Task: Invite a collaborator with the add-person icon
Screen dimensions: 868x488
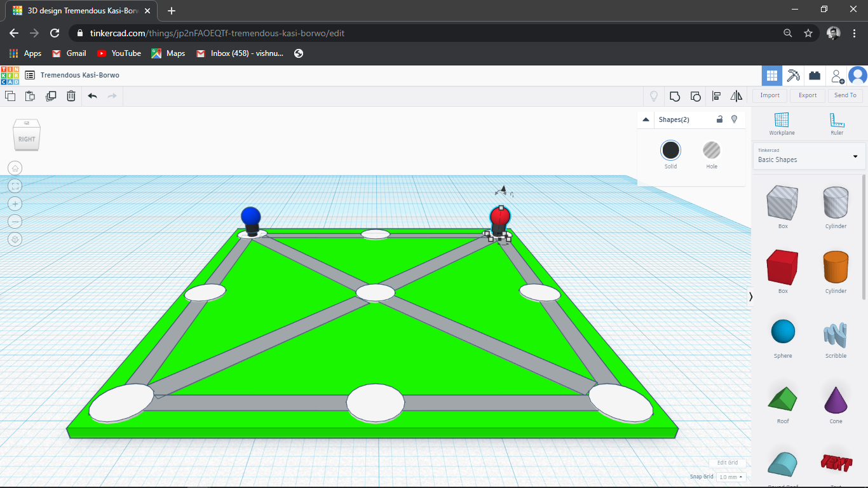Action: [x=837, y=76]
